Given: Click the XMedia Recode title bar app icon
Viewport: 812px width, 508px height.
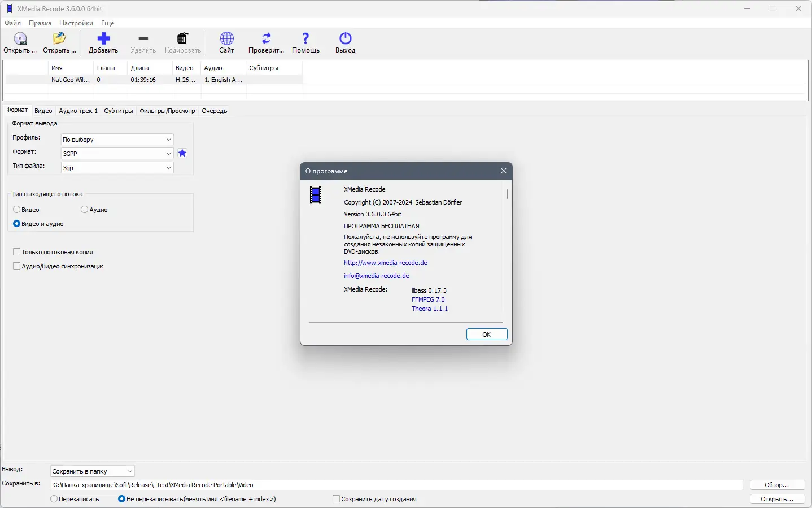Looking at the screenshot, I should pos(9,8).
